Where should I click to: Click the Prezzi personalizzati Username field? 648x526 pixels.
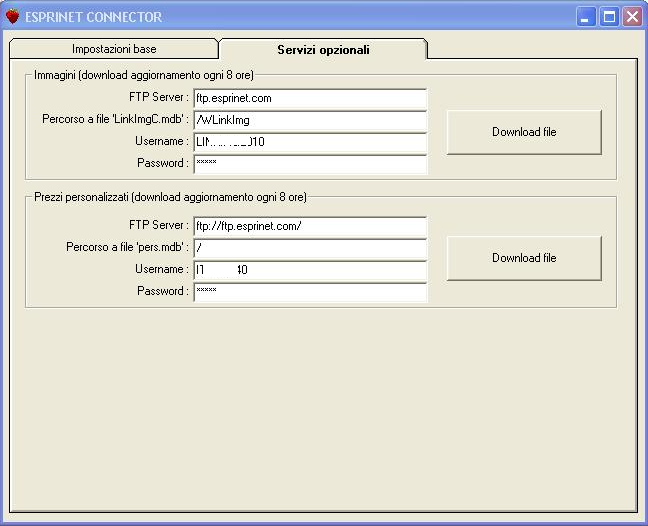tap(310, 270)
